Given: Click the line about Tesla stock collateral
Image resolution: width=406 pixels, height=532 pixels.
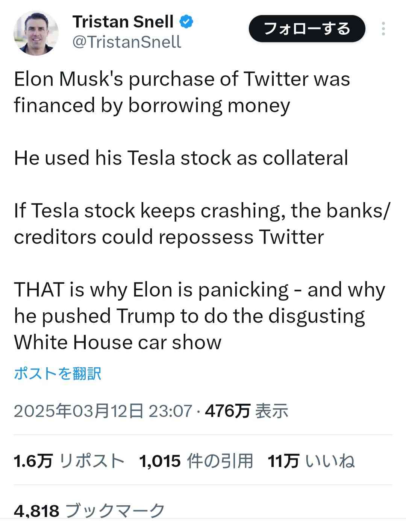Looking at the screenshot, I should 181,158.
